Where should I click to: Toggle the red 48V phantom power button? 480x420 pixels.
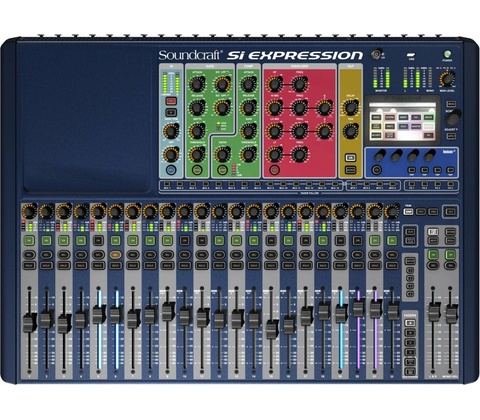(171, 101)
